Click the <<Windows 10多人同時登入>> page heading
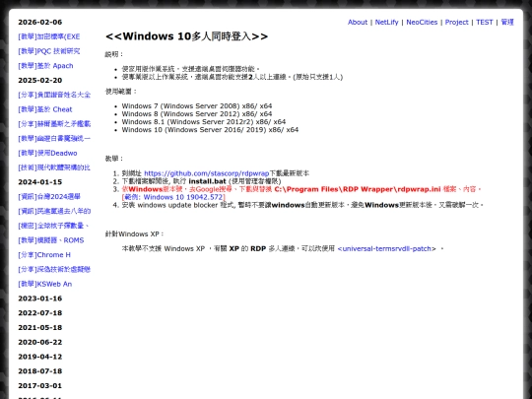This screenshot has height=399, width=532. click(186, 36)
